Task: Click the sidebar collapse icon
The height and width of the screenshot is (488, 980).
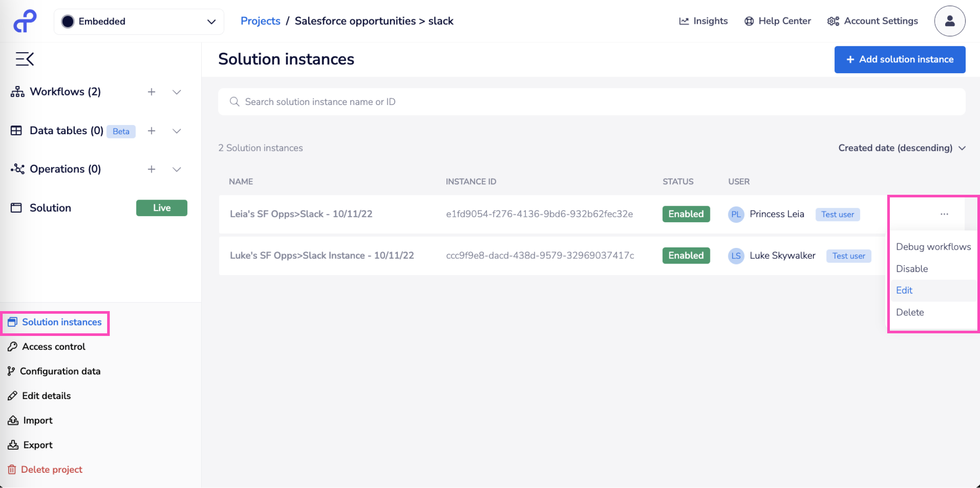Action: [x=24, y=59]
